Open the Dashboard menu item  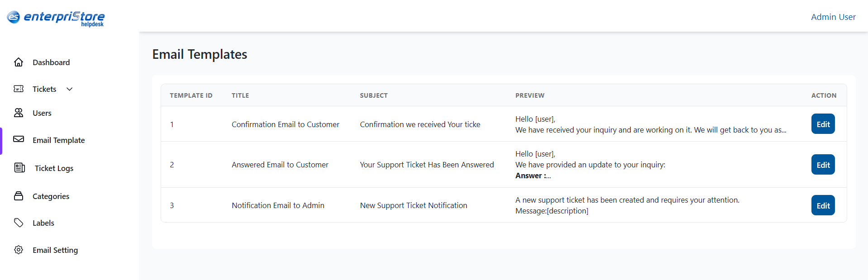coord(51,62)
